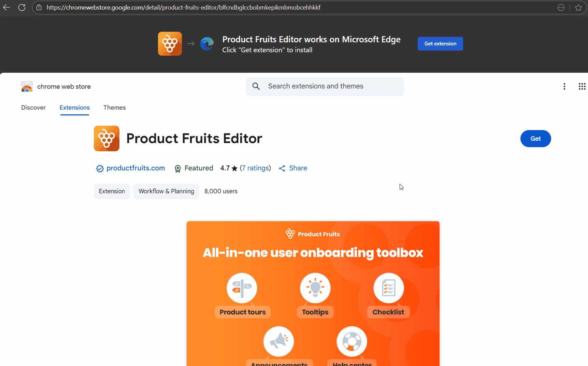Reload the page with the refresh icon
Image resolution: width=588 pixels, height=366 pixels.
tap(22, 8)
